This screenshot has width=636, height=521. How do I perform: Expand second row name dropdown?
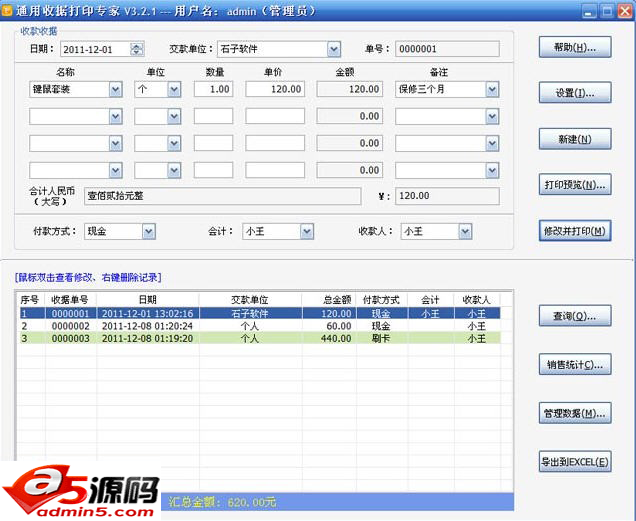point(115,116)
